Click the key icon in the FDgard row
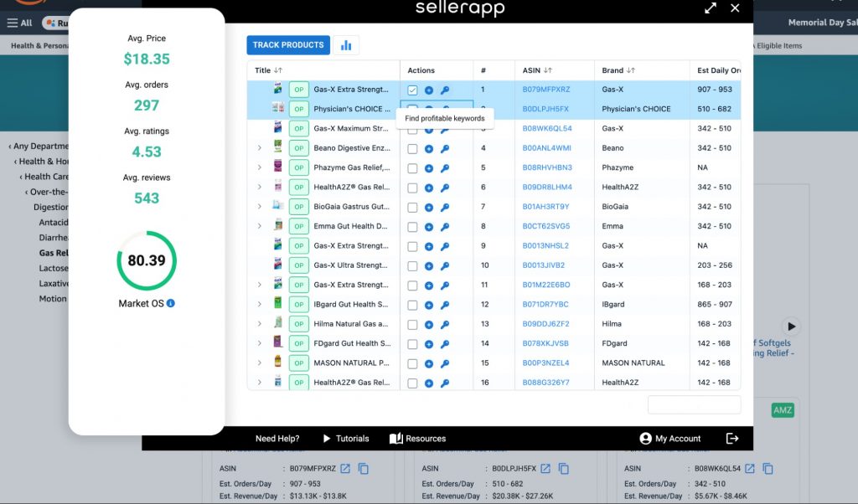This screenshot has height=504, width=858. 445,344
